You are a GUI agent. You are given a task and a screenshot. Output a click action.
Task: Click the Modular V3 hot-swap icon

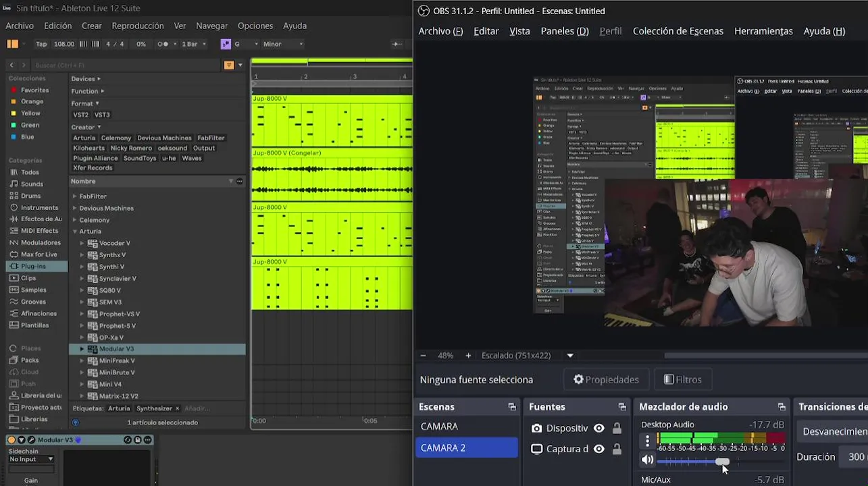(x=128, y=439)
